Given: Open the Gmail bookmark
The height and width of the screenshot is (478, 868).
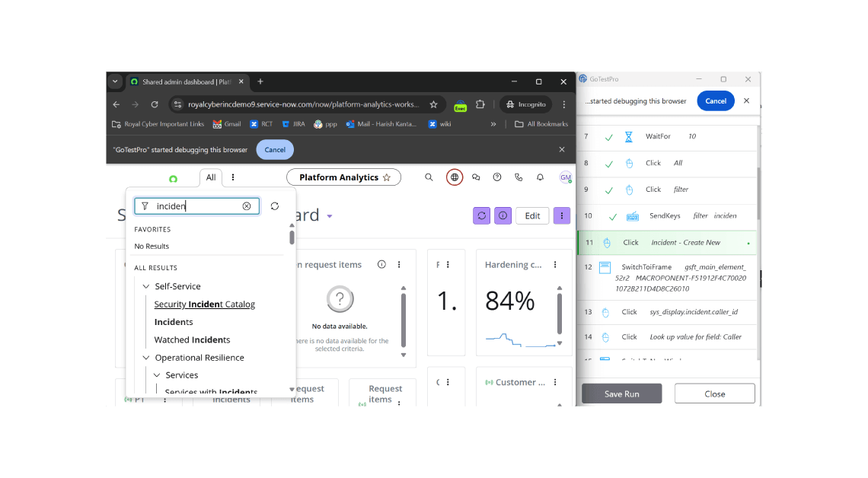Looking at the screenshot, I should pos(227,124).
